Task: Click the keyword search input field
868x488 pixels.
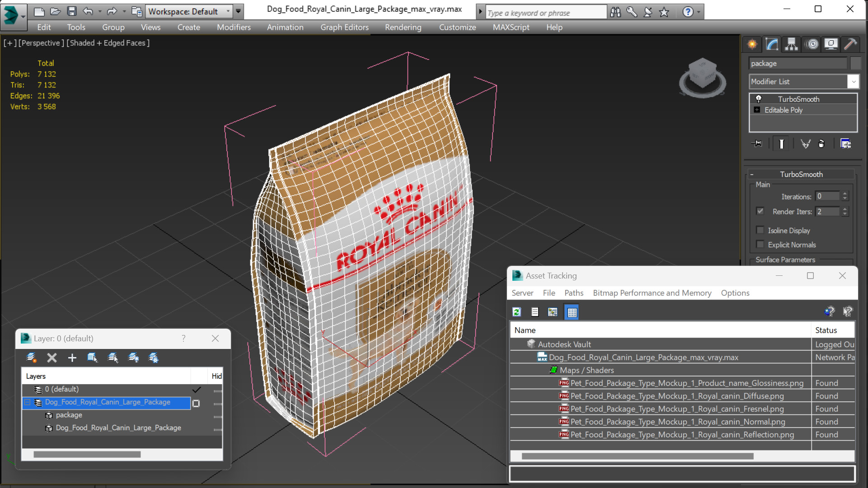Action: click(x=546, y=13)
